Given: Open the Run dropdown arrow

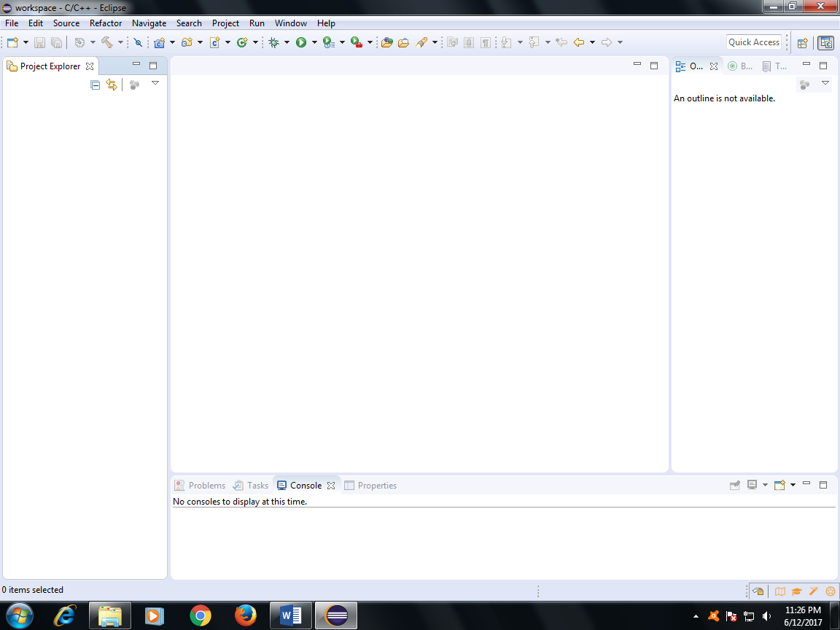Looking at the screenshot, I should (314, 42).
